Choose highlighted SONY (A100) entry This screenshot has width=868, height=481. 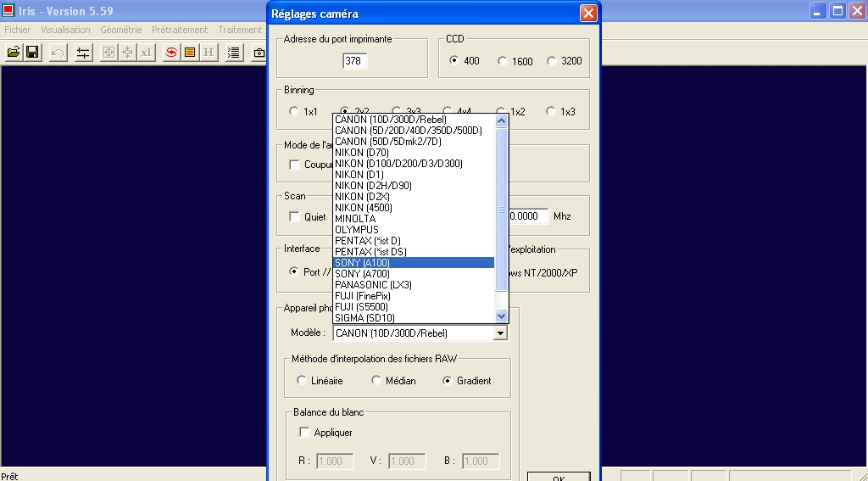click(x=414, y=263)
